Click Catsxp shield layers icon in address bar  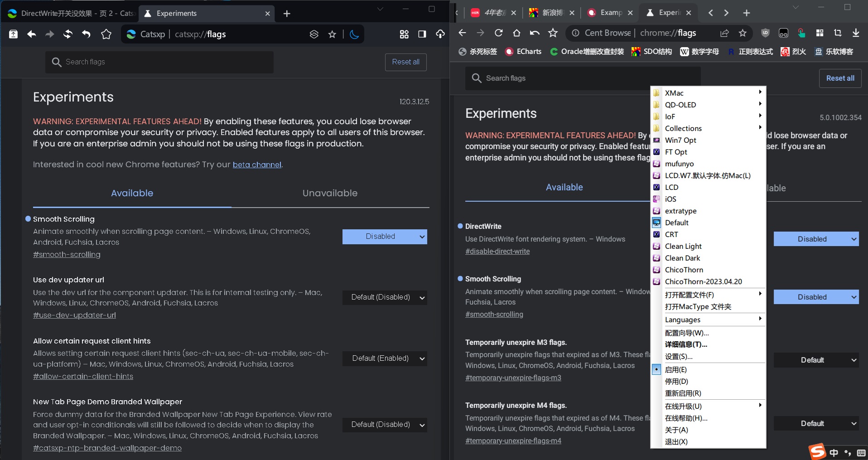point(314,34)
